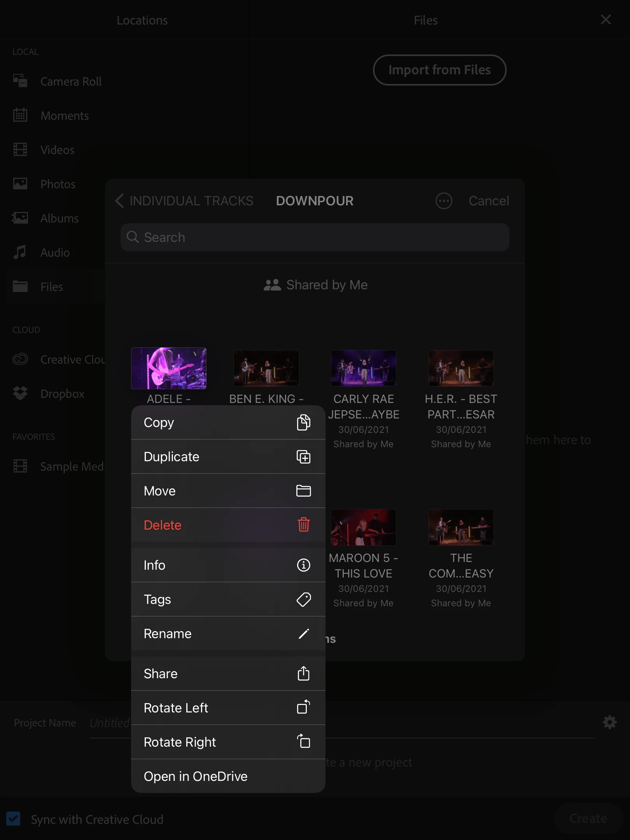Click the Dropbox label text

(63, 394)
